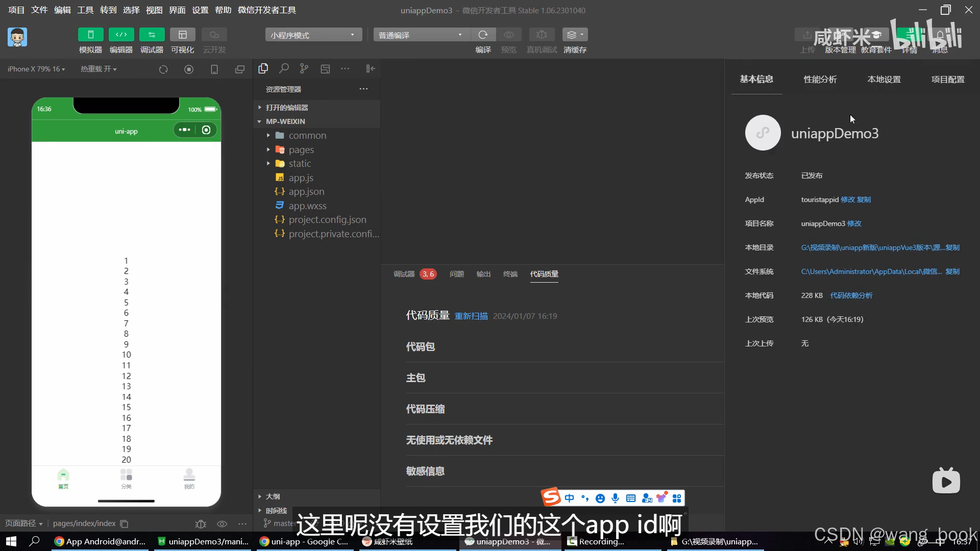Switch to the 输出 tab
980x551 pixels.
(x=483, y=274)
